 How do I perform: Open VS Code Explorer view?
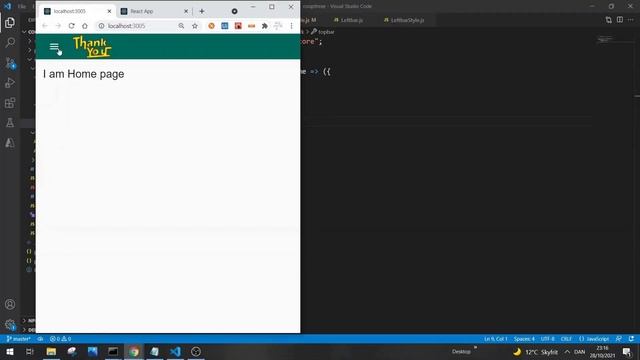10,23
